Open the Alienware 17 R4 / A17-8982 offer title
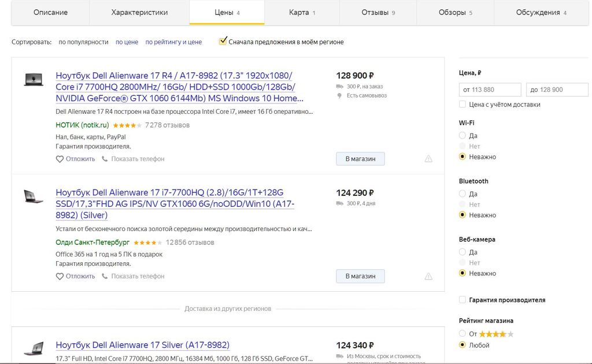 (x=179, y=87)
